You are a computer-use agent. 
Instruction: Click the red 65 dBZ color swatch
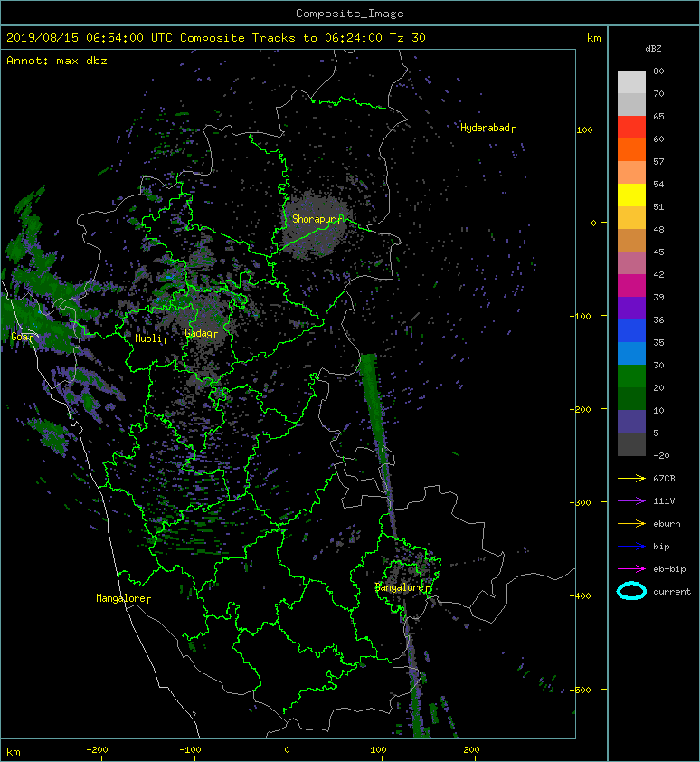pyautogui.click(x=631, y=128)
